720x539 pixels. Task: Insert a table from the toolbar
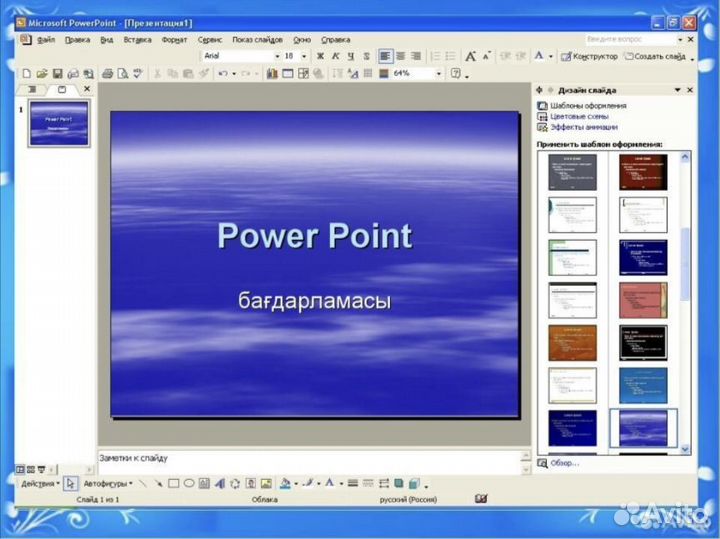tap(287, 73)
